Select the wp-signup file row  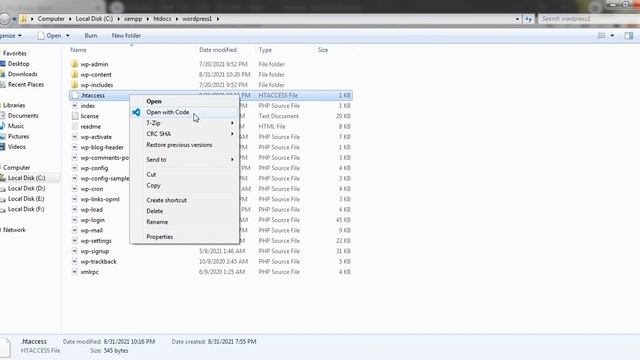pos(211,251)
